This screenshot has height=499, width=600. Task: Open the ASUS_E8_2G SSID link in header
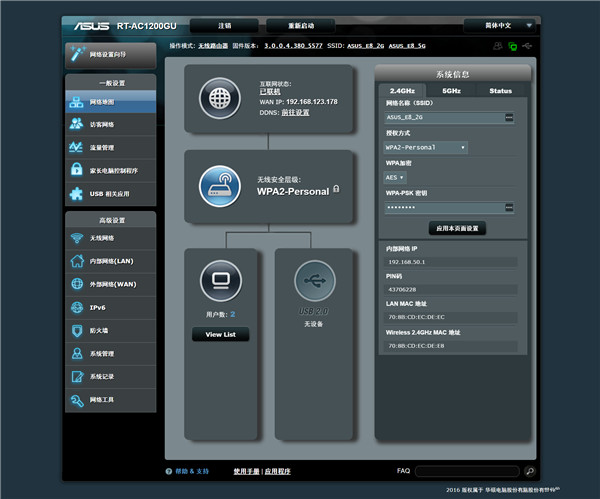point(365,46)
